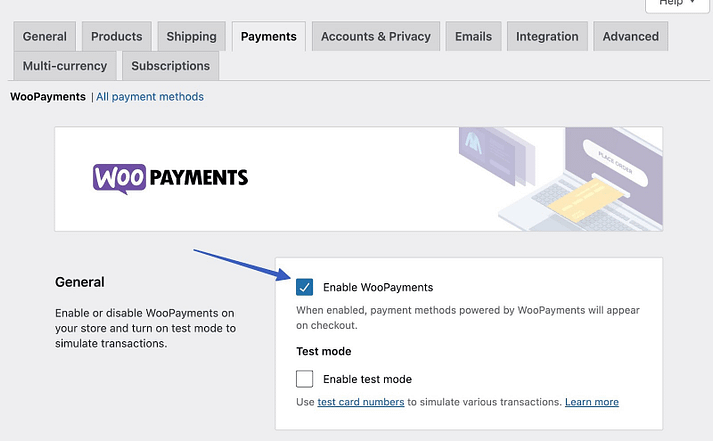Open the Products tab
Screen dimensions: 713x441
pyautogui.click(x=116, y=37)
